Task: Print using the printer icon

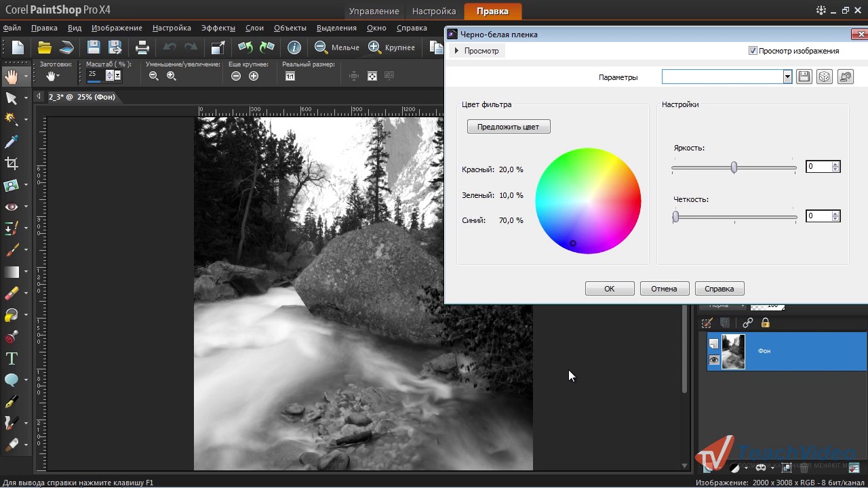Action: tap(142, 47)
